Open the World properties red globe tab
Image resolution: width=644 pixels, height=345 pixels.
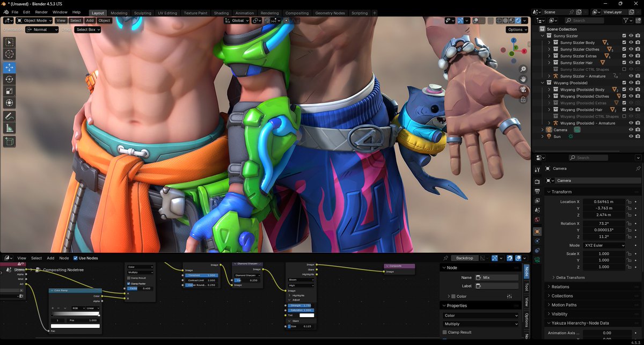click(537, 219)
